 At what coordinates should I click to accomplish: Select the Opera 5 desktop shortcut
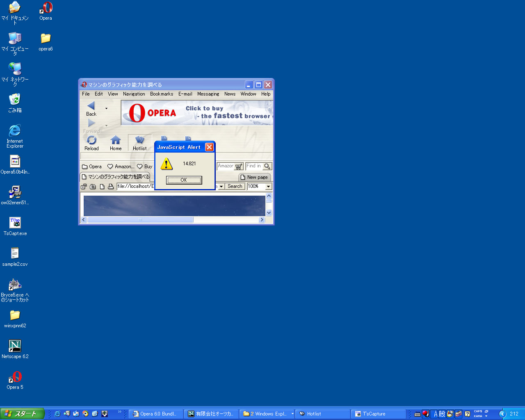pyautogui.click(x=15, y=380)
